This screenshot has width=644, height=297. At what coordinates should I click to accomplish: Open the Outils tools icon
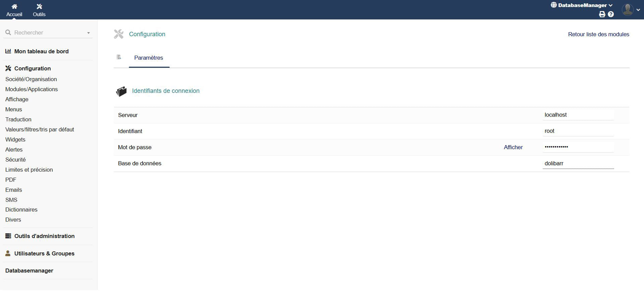pyautogui.click(x=39, y=7)
